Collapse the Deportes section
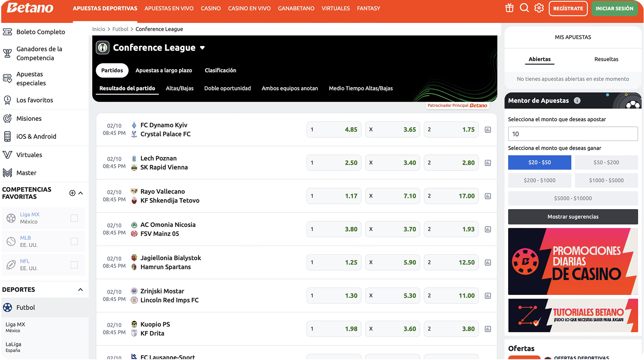Screen dimensions: 644x360 tap(81, 290)
